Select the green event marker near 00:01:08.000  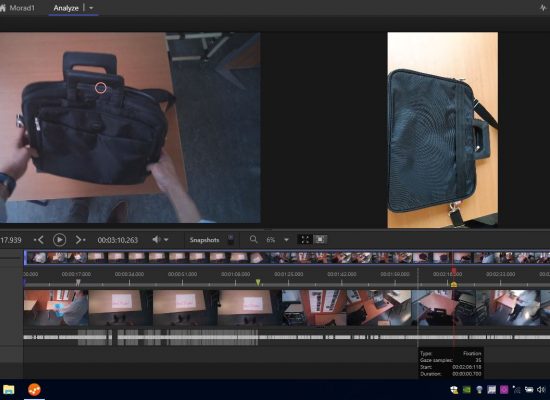tap(258, 282)
